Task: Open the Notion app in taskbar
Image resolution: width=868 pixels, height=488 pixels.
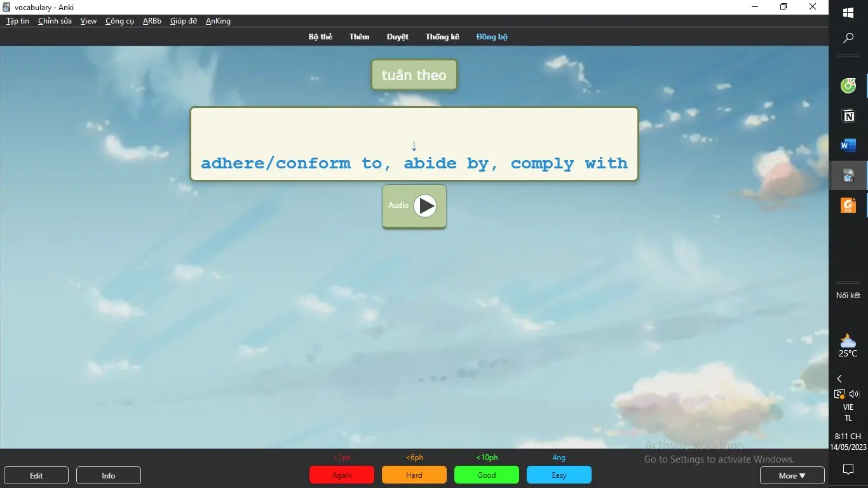Action: (848, 115)
